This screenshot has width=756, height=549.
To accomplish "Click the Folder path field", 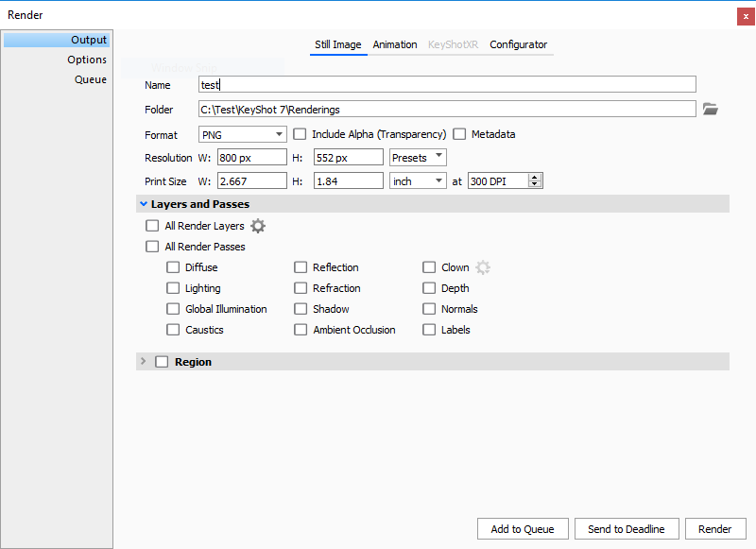I will [x=447, y=109].
